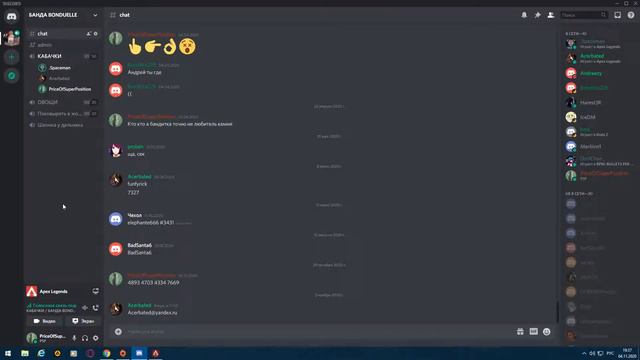Click the message input field
Viewport: 640px width, 360px height.
tap(318, 332)
